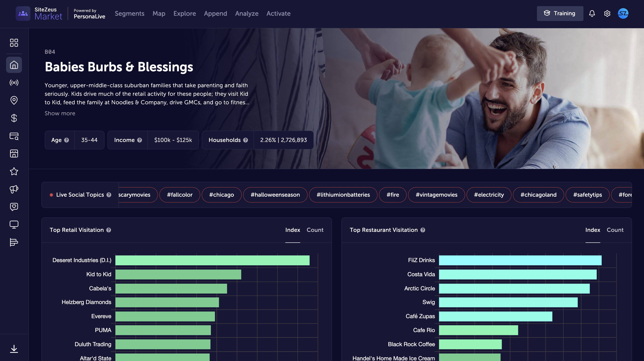Click the download icon at the sidebar bottom
The width and height of the screenshot is (644, 361).
click(14, 348)
